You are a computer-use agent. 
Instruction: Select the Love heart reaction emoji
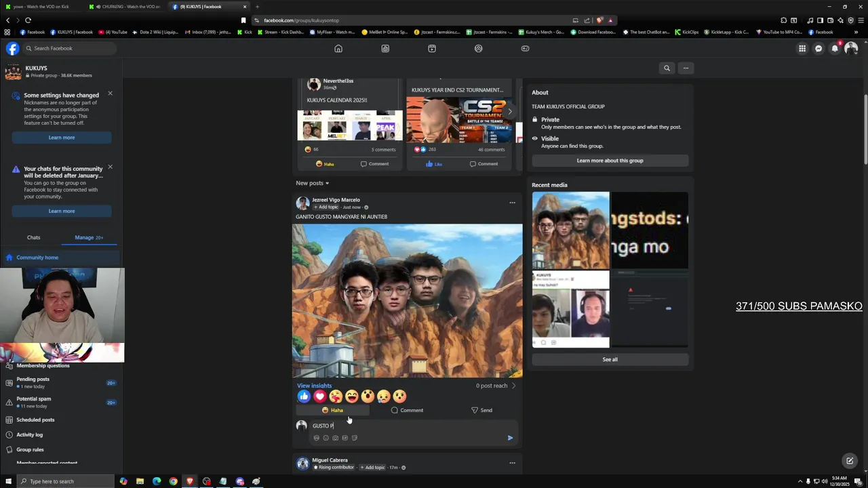tap(319, 396)
